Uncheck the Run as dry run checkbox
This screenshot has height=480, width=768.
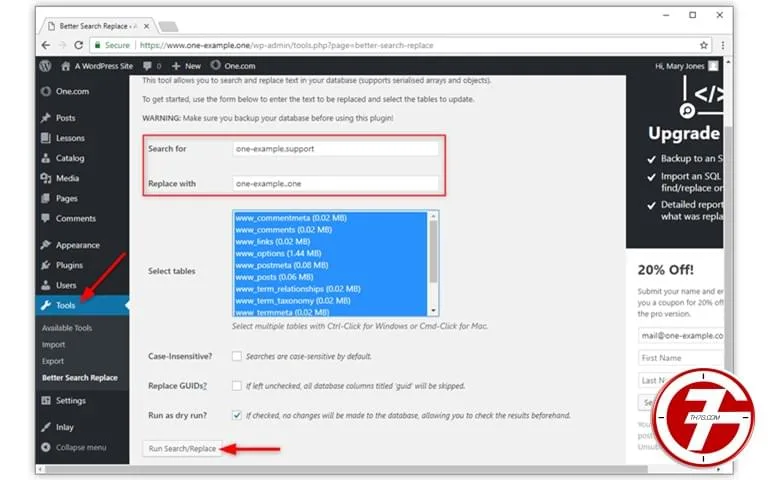pos(237,415)
